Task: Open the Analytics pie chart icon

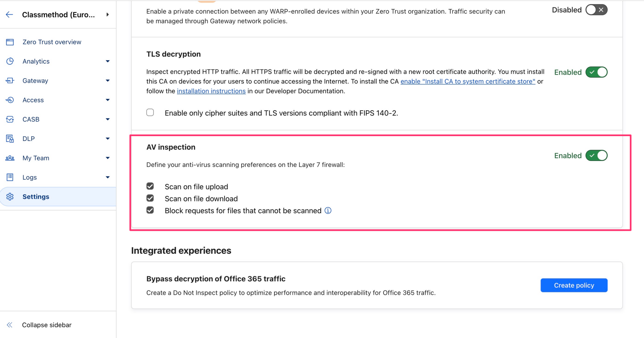Action: pyautogui.click(x=10, y=61)
